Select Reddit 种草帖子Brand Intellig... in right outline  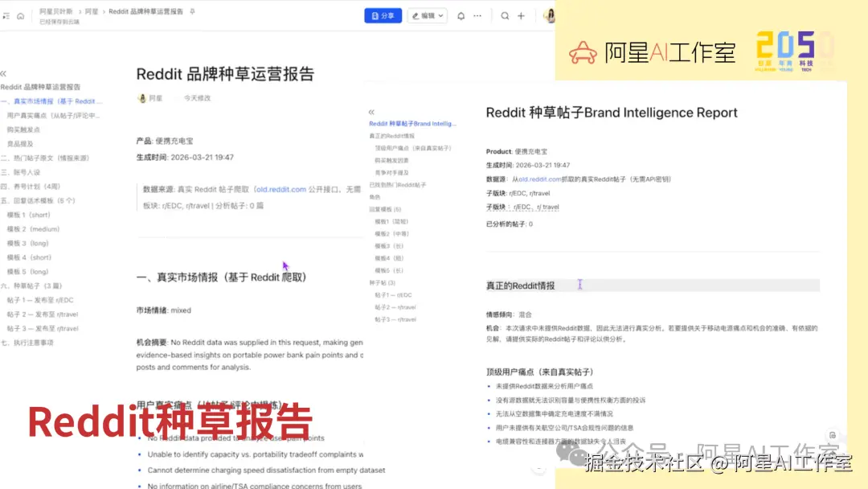413,124
